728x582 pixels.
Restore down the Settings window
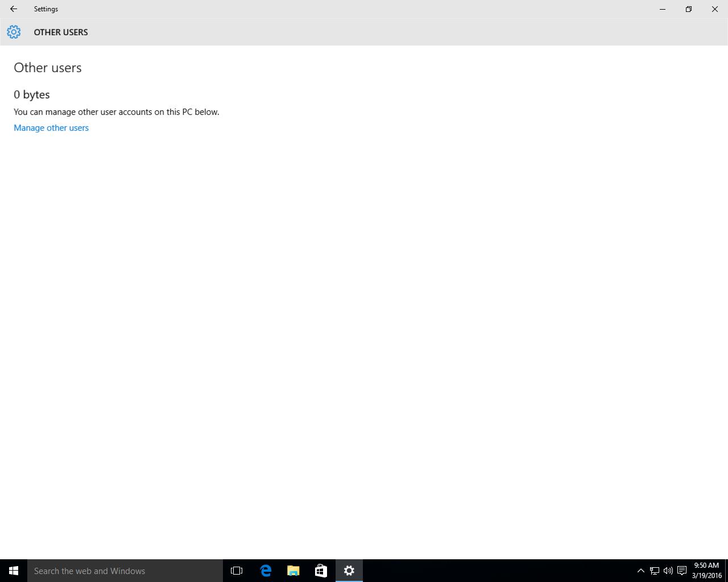(689, 9)
